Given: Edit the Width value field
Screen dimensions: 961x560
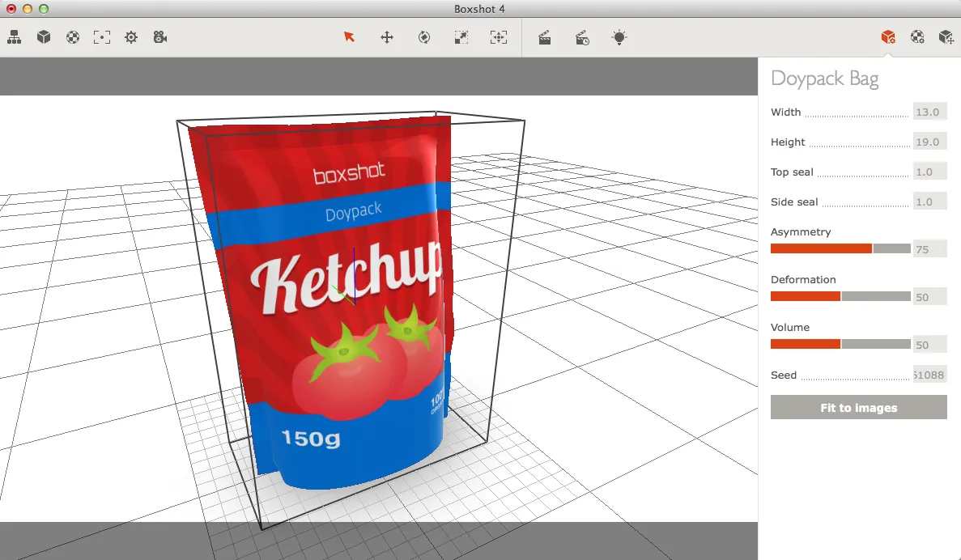Looking at the screenshot, I should [x=929, y=112].
